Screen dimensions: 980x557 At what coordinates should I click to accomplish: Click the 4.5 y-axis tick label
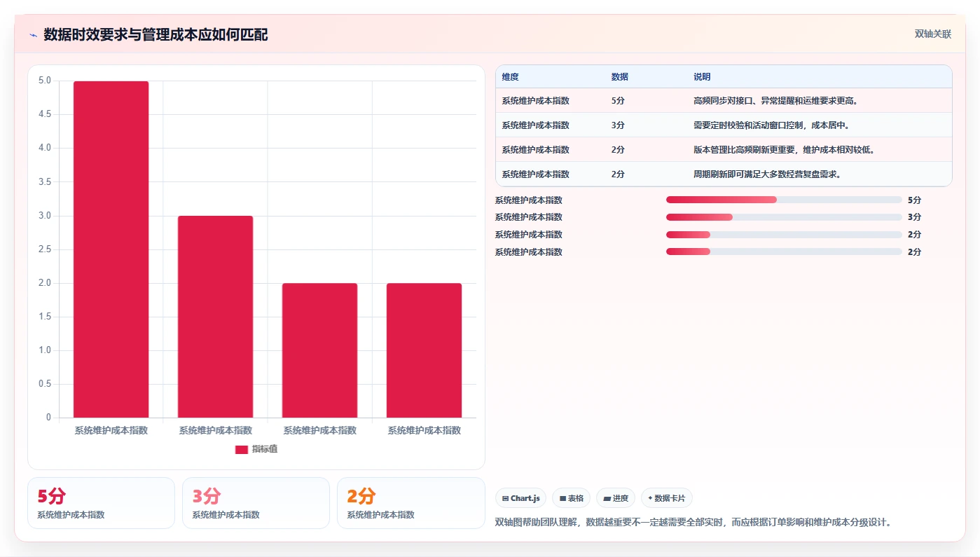point(45,114)
